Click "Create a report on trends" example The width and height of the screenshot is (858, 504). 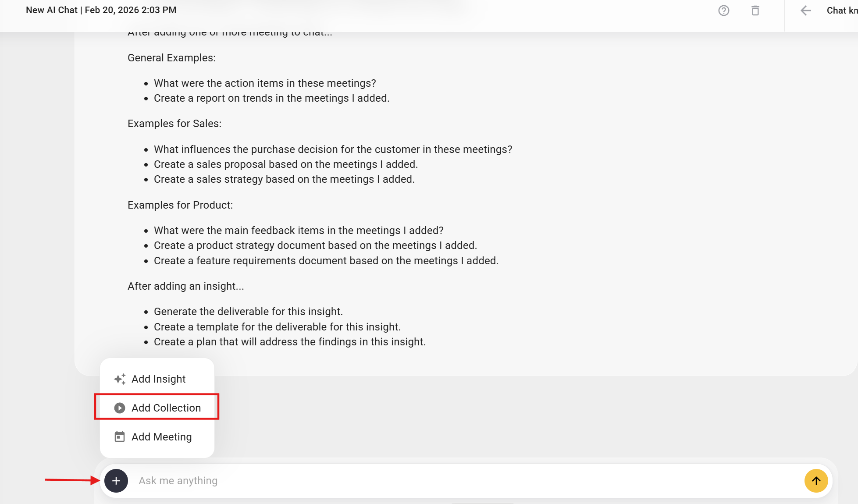[x=271, y=98]
